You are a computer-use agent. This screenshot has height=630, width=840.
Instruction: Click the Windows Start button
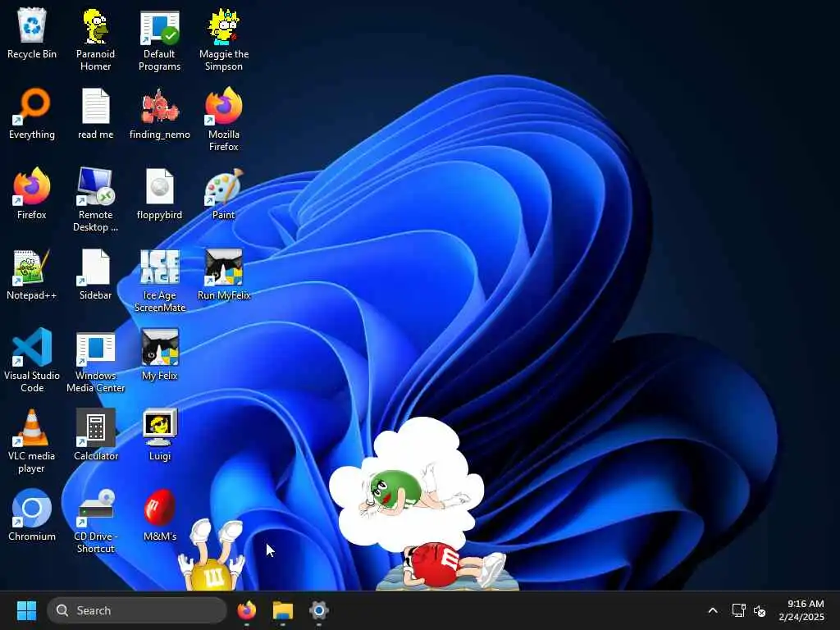point(26,610)
